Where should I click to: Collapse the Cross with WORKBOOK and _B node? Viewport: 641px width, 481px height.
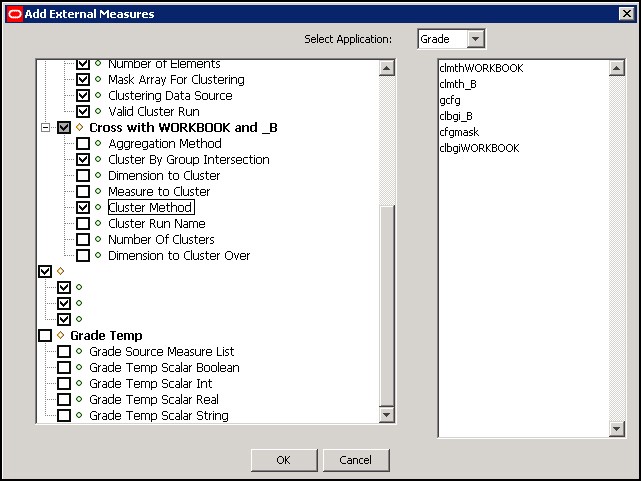[45, 128]
